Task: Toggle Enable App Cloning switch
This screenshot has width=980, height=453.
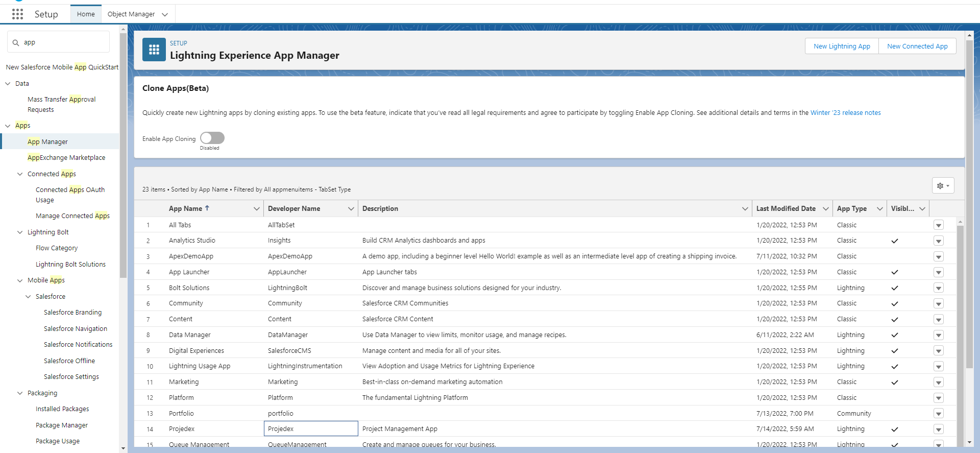Action: (x=212, y=138)
